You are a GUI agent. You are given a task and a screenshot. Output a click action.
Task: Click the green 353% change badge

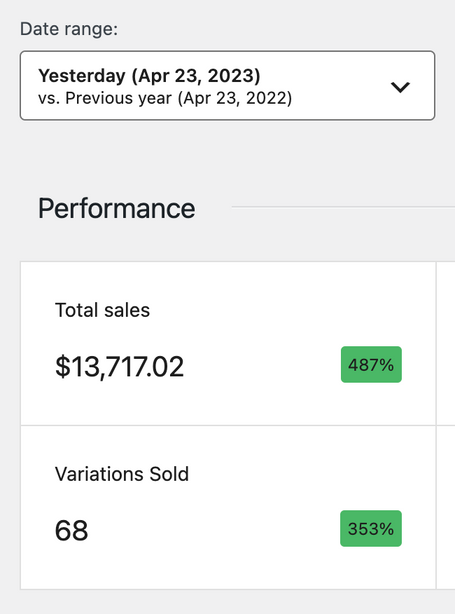tap(371, 529)
